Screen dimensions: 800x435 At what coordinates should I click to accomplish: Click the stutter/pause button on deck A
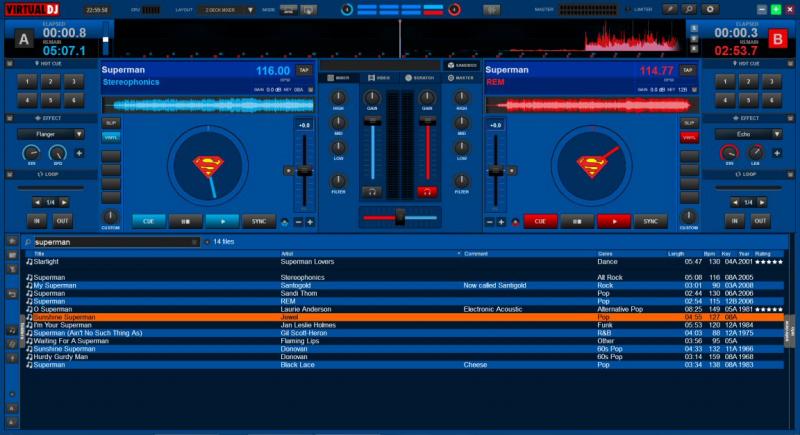pyautogui.click(x=185, y=221)
